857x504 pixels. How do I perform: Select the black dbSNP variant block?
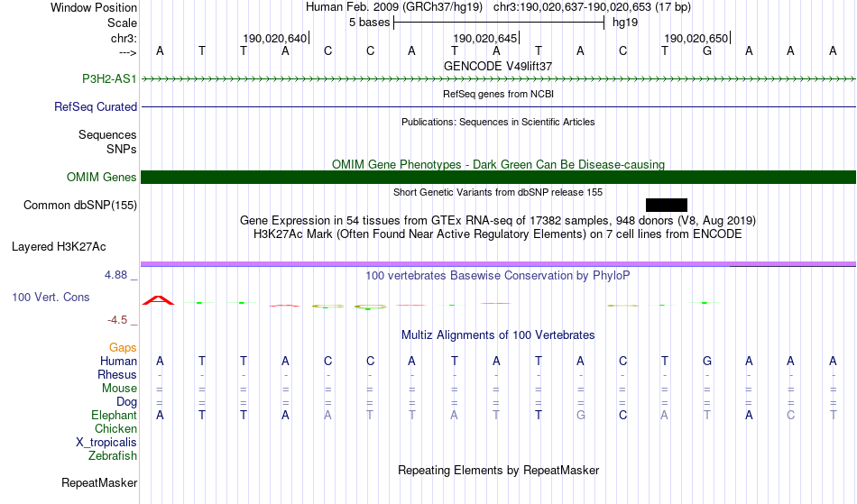tap(667, 206)
